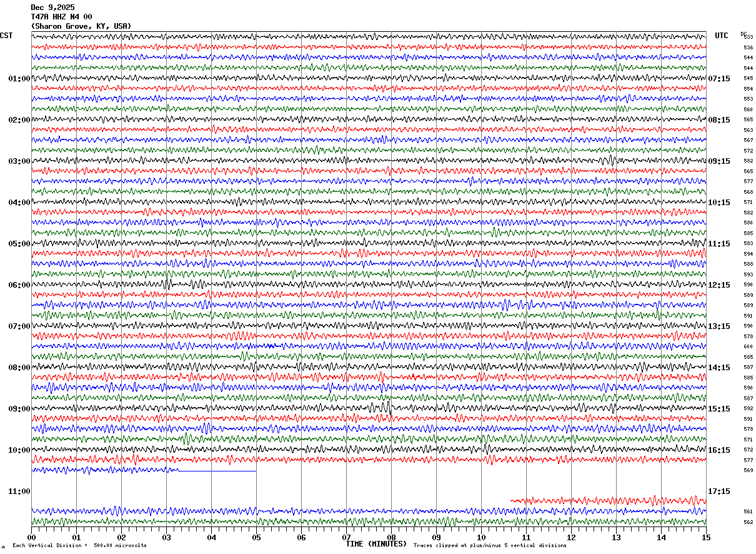Click the 08:15 UTC time label
The width and height of the screenshot is (756, 554).
[x=719, y=120]
